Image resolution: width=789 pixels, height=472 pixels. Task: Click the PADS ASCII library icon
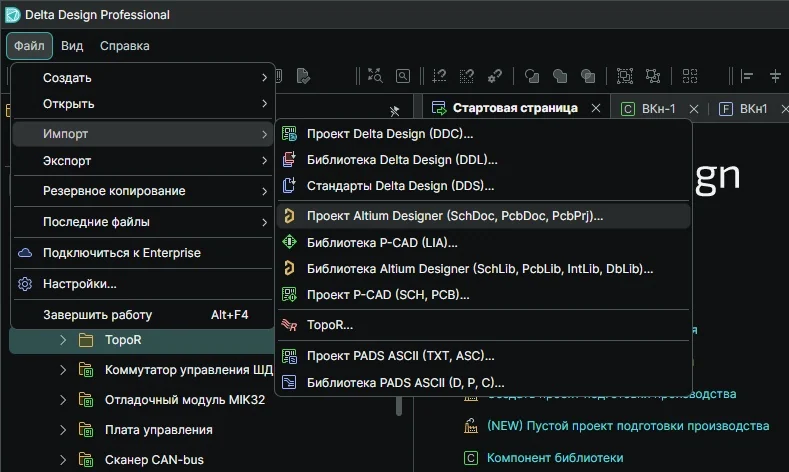(289, 382)
